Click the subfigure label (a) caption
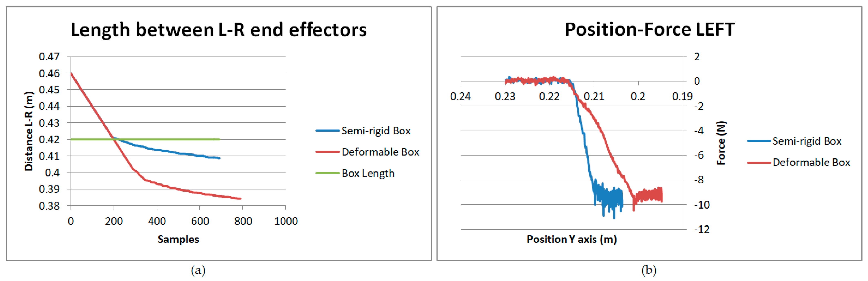 click(198, 270)
